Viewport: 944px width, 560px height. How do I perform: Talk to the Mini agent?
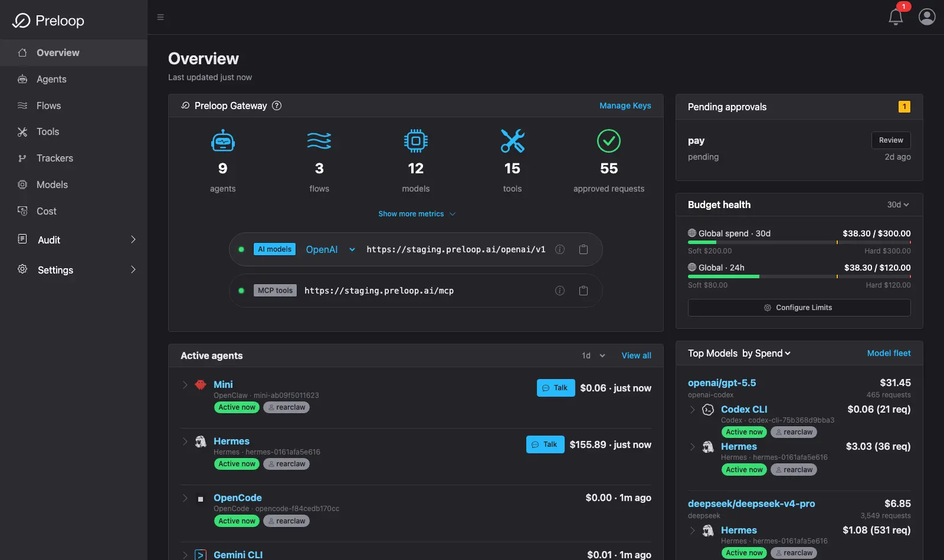pos(556,388)
